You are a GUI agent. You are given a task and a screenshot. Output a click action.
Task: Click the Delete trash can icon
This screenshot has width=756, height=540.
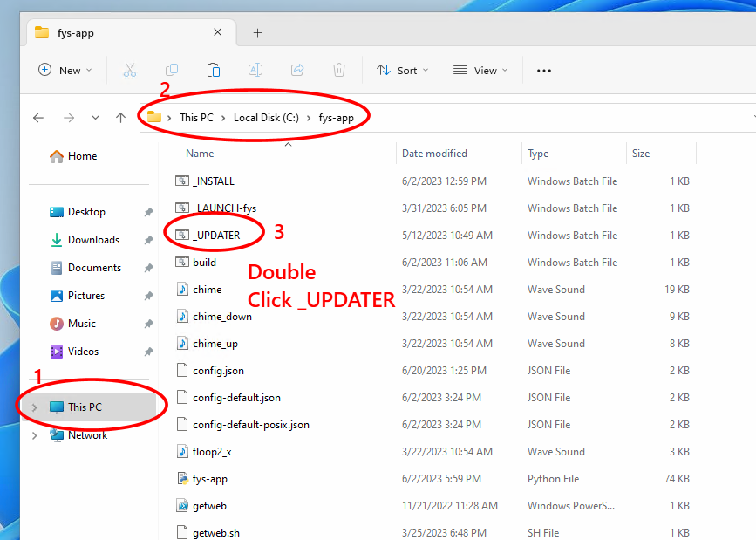(339, 71)
